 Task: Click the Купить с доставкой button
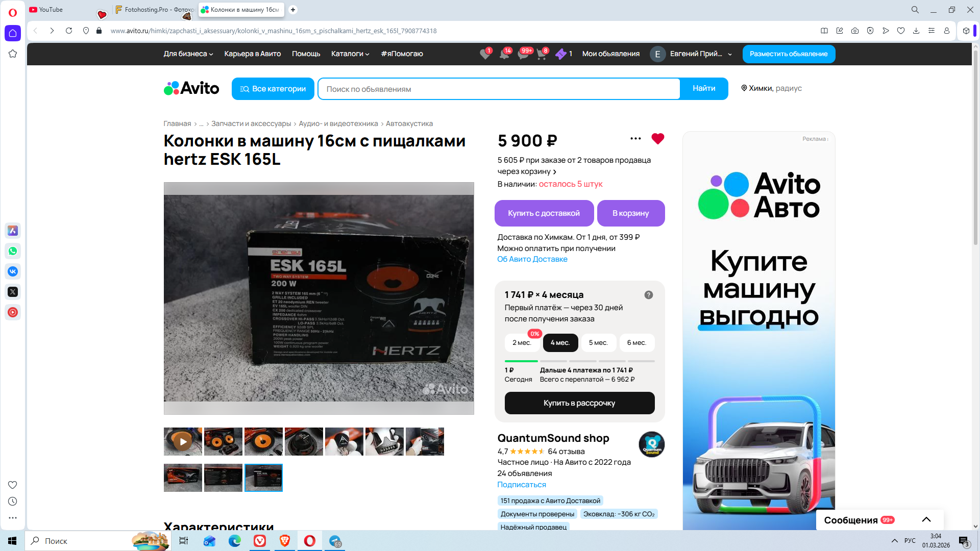544,213
